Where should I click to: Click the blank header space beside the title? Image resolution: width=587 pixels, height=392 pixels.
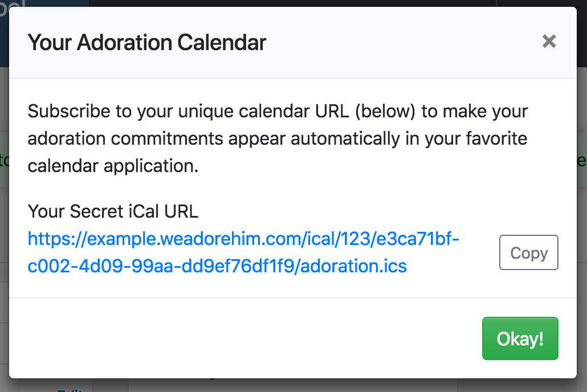pos(399,42)
